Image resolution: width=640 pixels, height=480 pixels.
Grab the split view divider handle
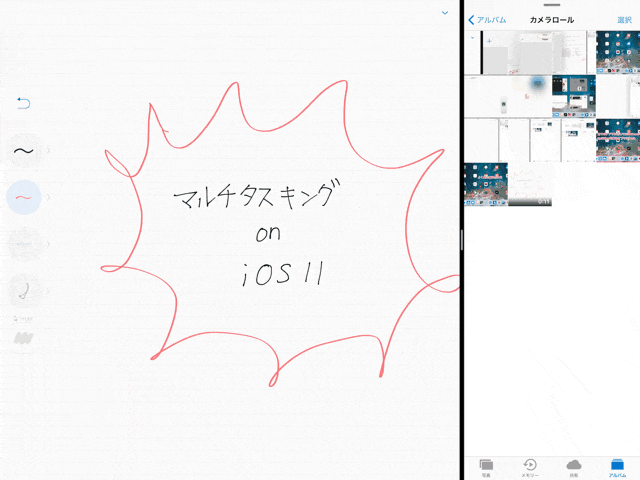pyautogui.click(x=462, y=240)
